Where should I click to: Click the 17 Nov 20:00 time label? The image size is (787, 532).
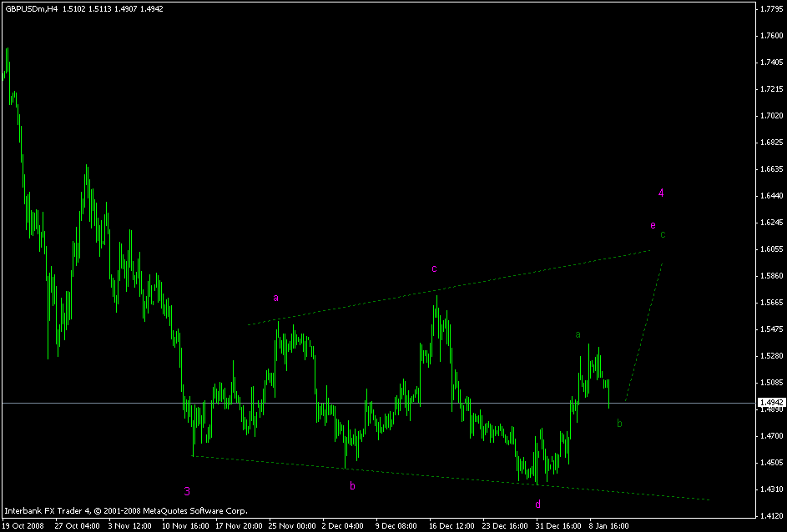point(237,525)
